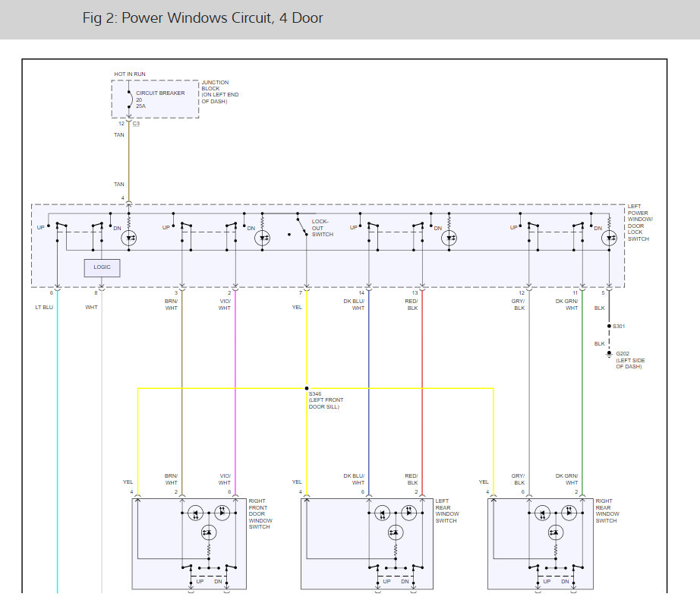Select 'RIGHT REAR WINDOW SWITCH' label
The image size is (700, 616).
click(607, 511)
